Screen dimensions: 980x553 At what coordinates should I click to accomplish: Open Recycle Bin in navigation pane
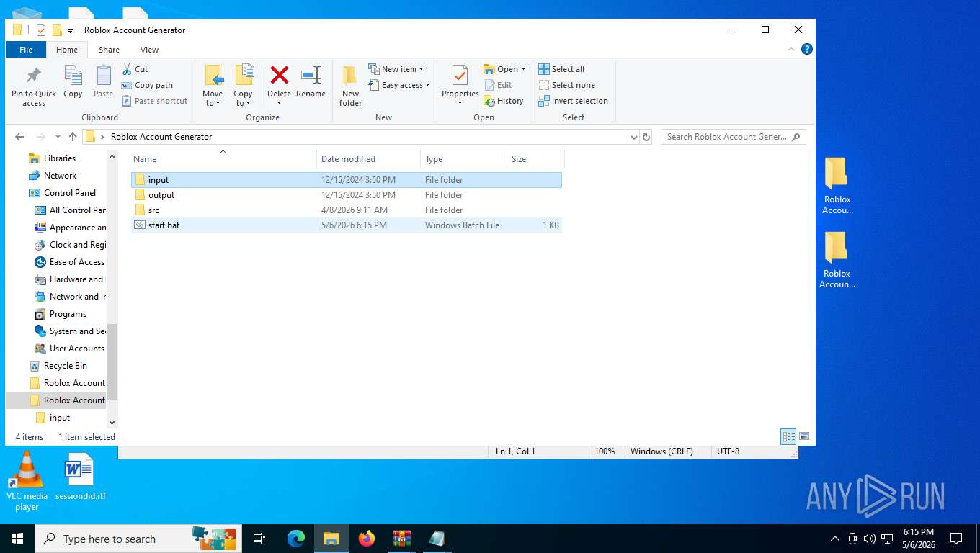65,366
